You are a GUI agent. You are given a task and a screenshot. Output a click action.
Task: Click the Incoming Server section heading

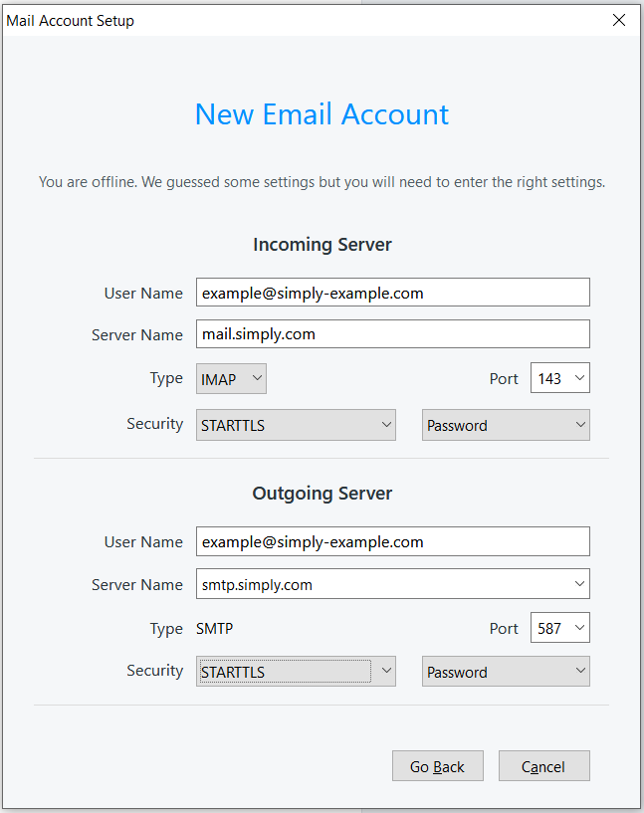pyautogui.click(x=322, y=245)
